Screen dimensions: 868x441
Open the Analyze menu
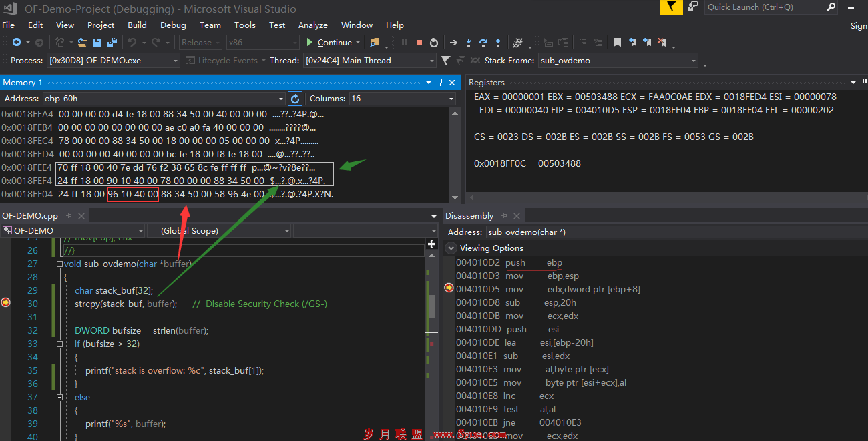coord(312,25)
